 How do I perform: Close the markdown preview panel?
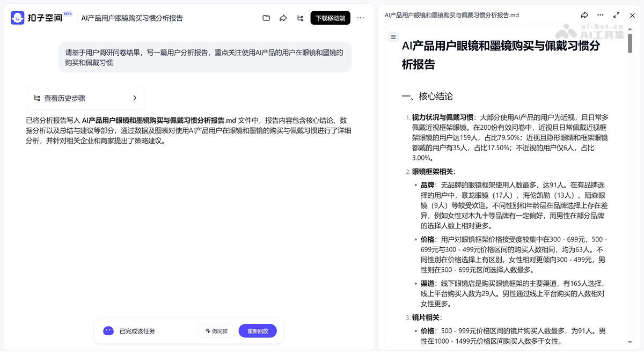(x=632, y=15)
